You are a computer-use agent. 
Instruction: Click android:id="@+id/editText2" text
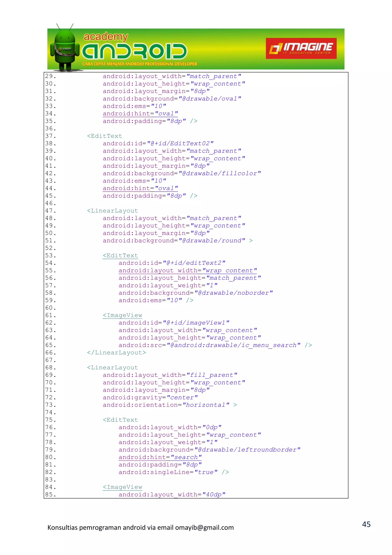pyautogui.click(x=172, y=263)
